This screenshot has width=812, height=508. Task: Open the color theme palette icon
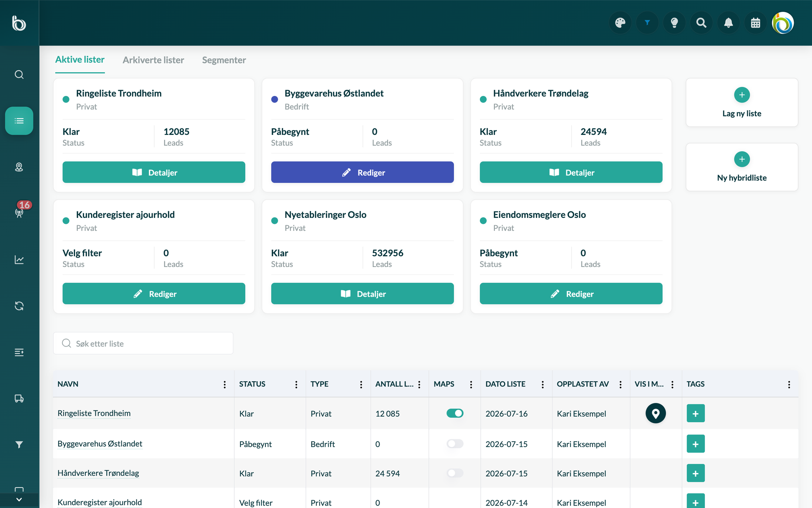click(x=620, y=23)
